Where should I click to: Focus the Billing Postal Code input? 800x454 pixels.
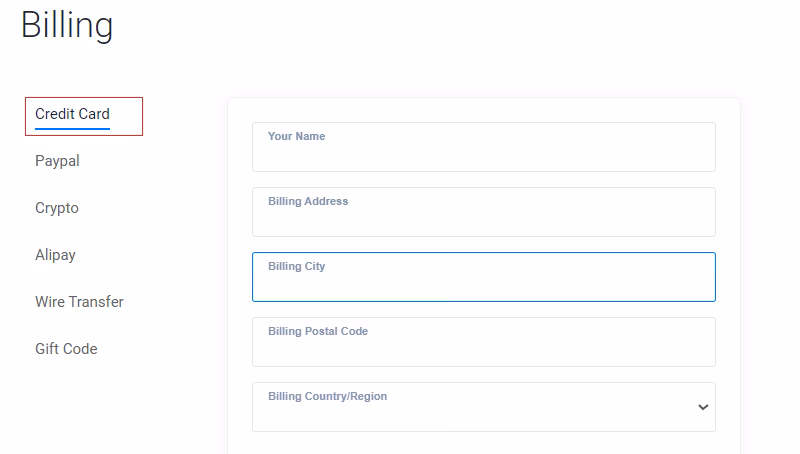pyautogui.click(x=483, y=350)
